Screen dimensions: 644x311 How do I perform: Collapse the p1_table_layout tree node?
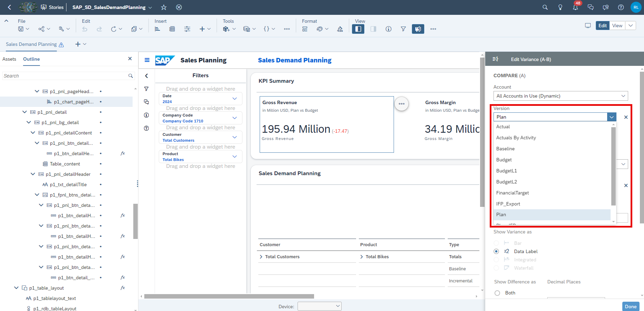16,288
